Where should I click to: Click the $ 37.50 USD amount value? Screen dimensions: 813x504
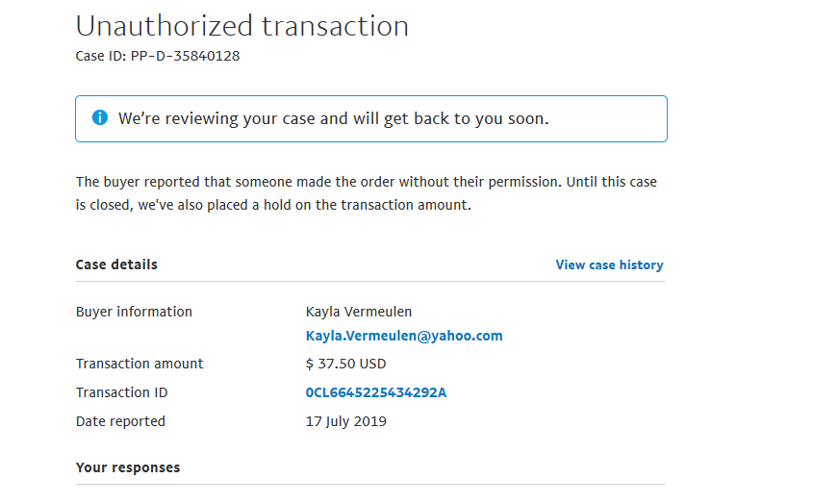click(345, 364)
